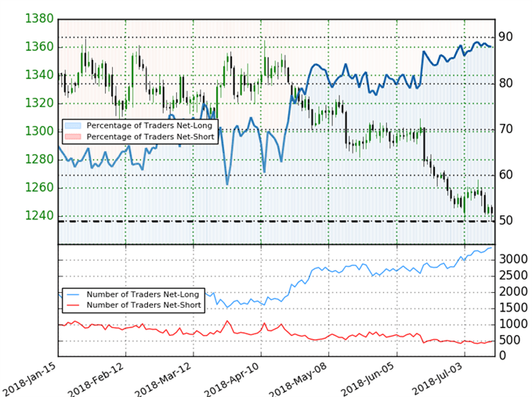Screen dimensions: 532x397
Task: Click the 70 percent axis label
Action: (505, 129)
